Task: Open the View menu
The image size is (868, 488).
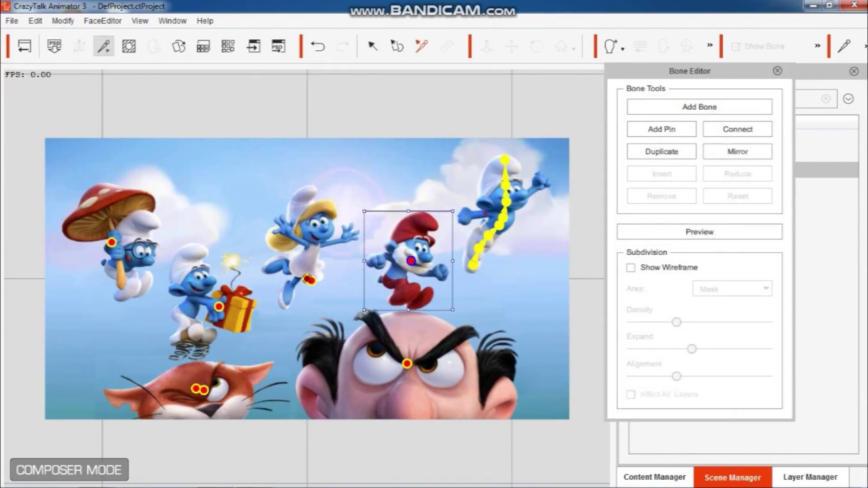Action: coord(140,21)
